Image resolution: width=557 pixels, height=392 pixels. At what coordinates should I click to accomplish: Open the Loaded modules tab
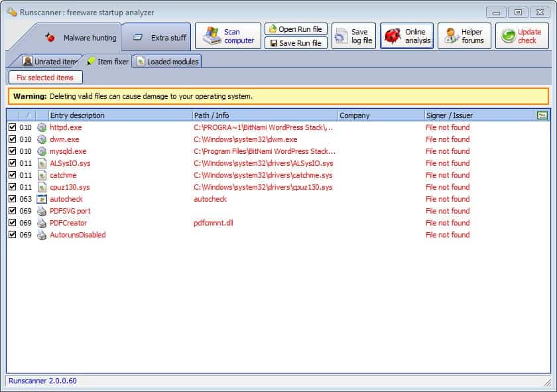168,61
